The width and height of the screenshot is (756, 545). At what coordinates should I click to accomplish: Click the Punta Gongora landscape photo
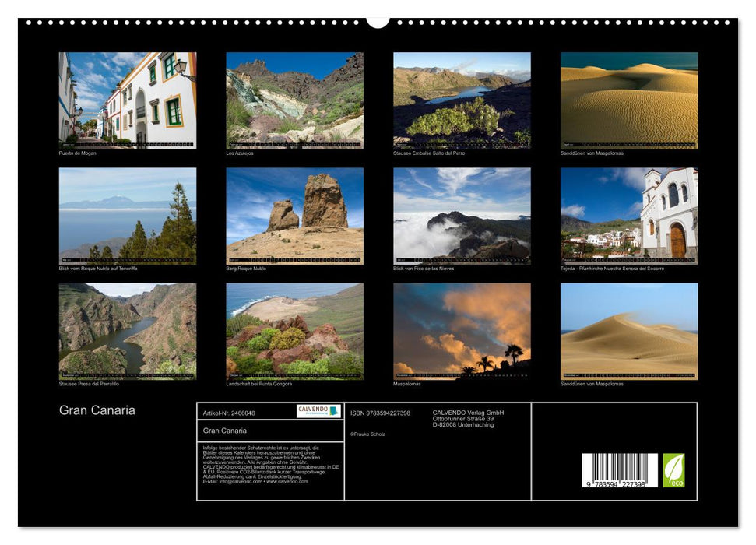coord(294,332)
